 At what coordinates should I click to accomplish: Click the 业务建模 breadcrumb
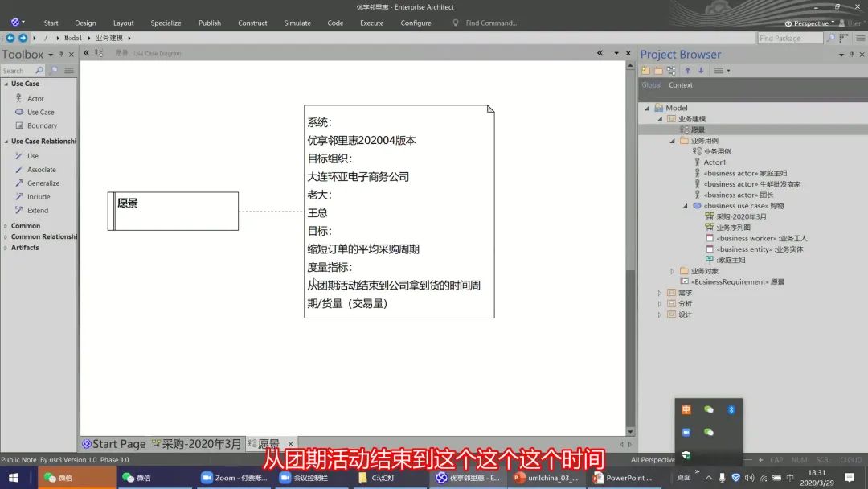click(x=109, y=38)
